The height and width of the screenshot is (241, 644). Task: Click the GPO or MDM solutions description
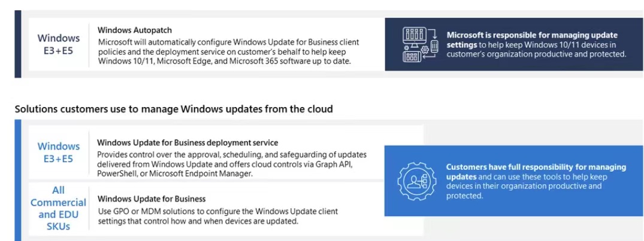pyautogui.click(x=217, y=216)
